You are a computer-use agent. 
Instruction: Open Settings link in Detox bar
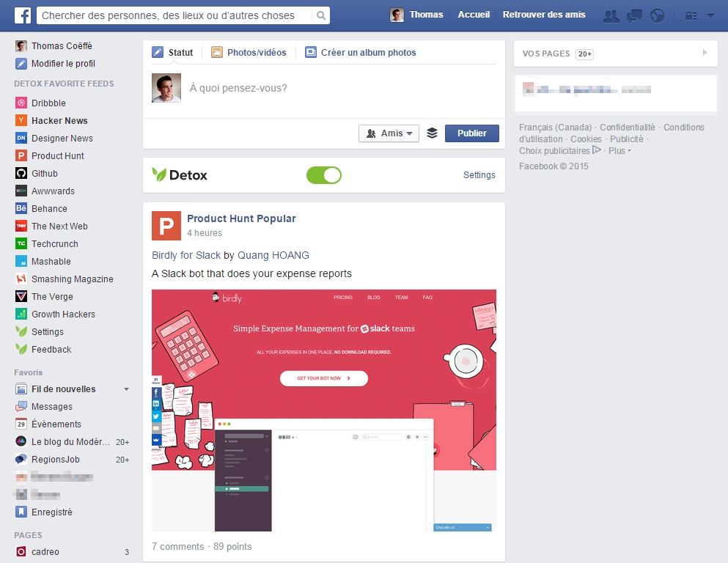(x=479, y=175)
